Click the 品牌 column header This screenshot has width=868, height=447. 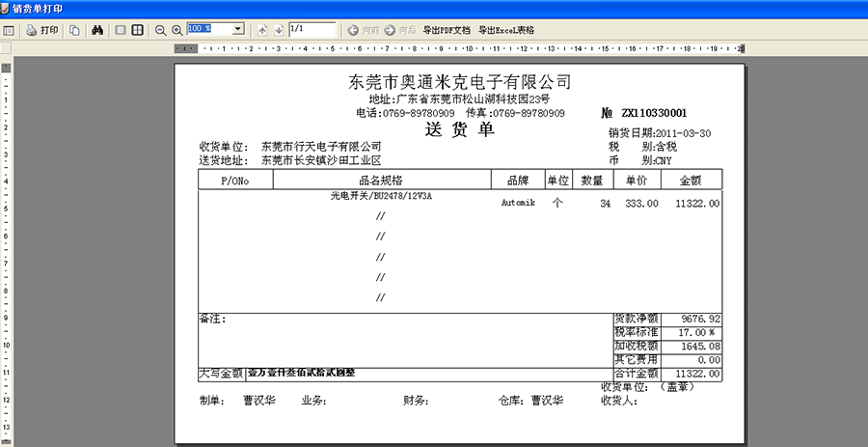518,181
